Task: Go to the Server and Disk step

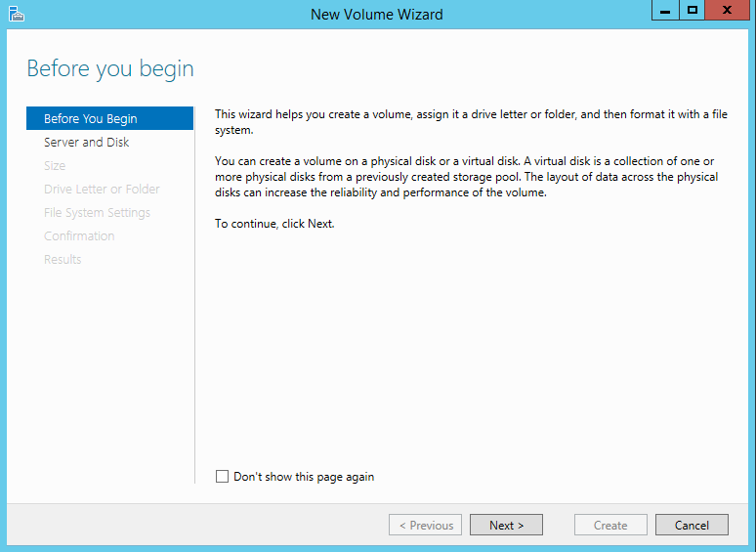Action: 86,143
